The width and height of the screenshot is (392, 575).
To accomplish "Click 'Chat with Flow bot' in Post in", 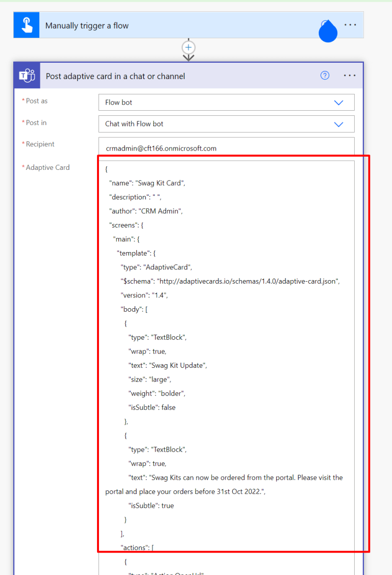I will pyautogui.click(x=134, y=124).
